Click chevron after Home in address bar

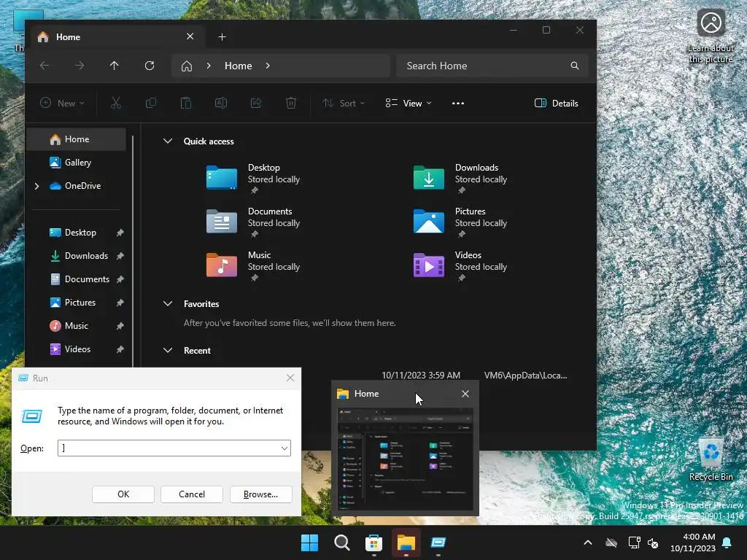[x=268, y=66]
